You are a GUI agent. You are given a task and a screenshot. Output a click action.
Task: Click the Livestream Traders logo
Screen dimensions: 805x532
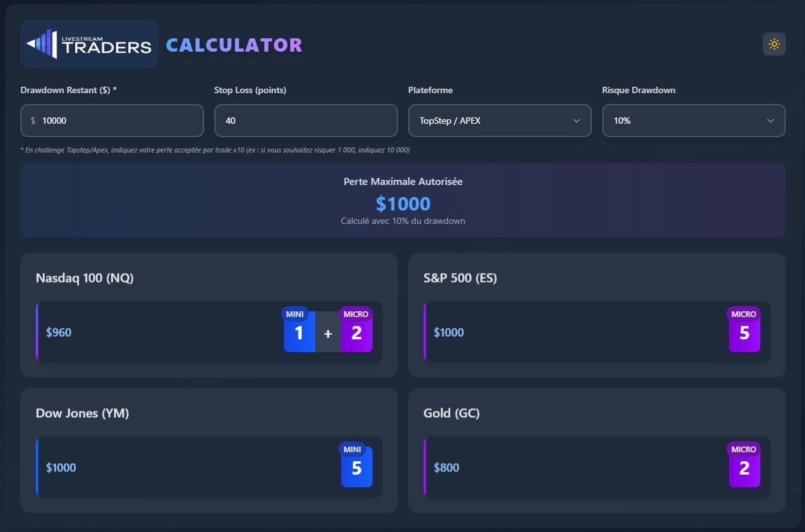coord(89,43)
